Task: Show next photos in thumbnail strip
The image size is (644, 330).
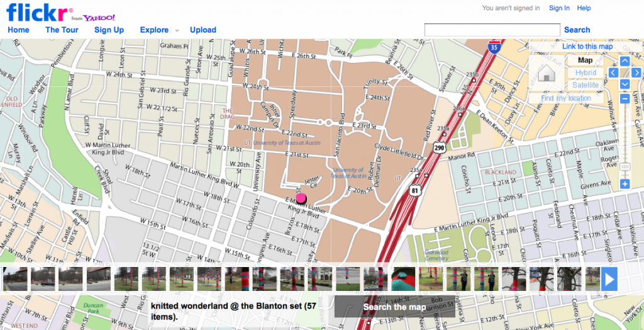Action: pos(609,279)
